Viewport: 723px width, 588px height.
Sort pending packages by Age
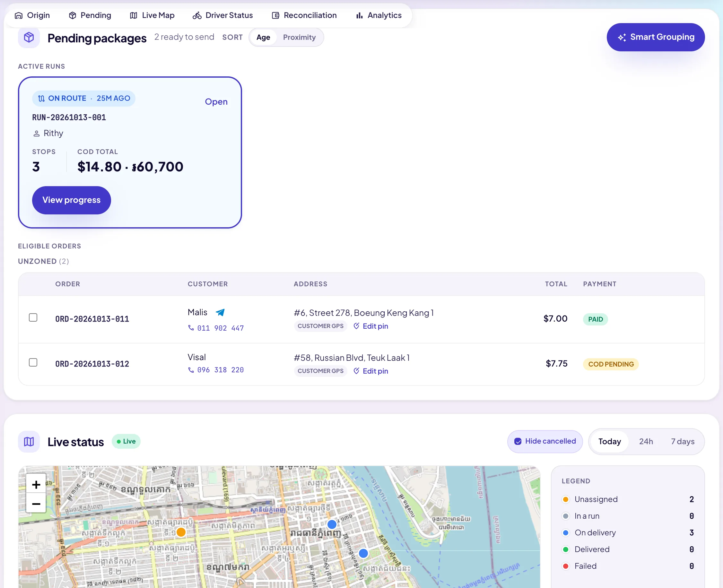[263, 37]
